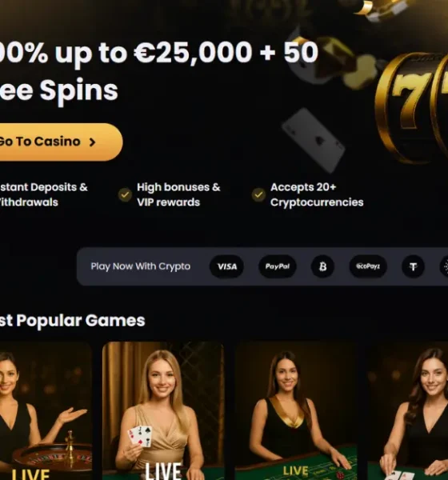This screenshot has width=448, height=480.
Task: Choose the Bitcoin payment icon
Action: 322,266
